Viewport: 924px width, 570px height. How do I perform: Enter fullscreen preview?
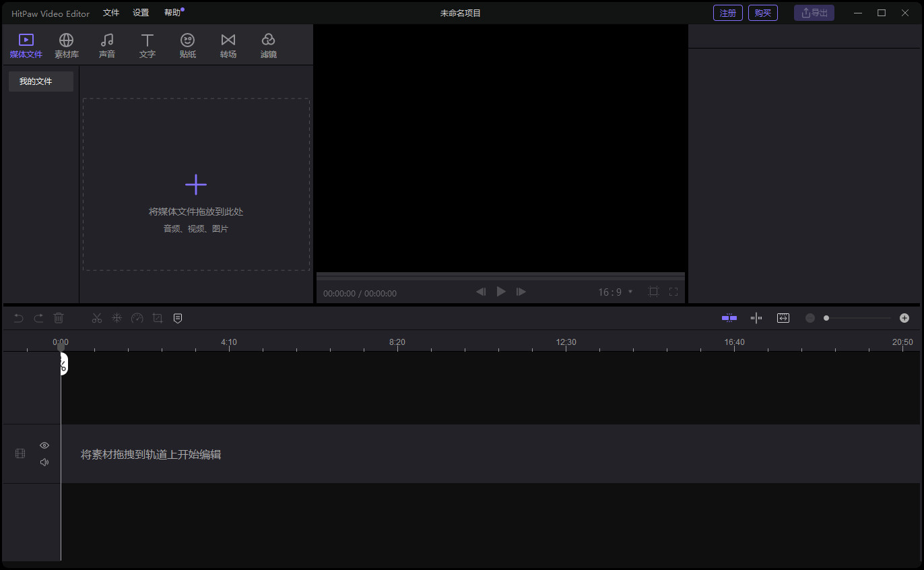[x=673, y=292]
